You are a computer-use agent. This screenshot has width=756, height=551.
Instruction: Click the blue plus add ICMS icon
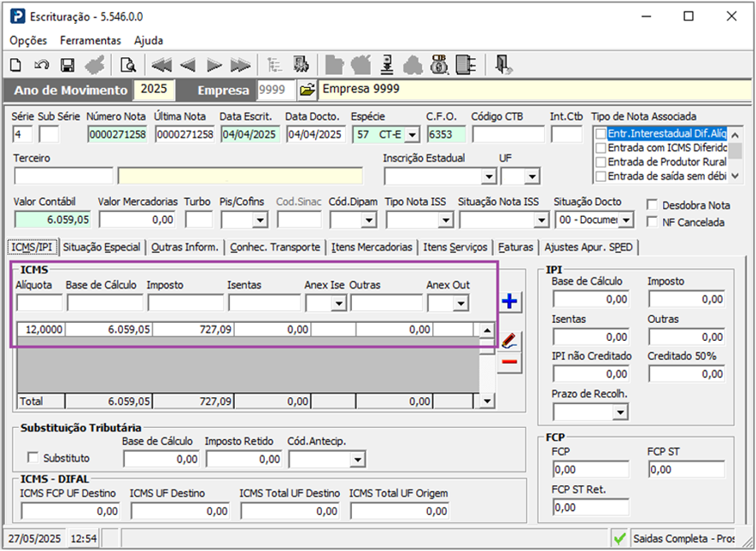pyautogui.click(x=509, y=302)
